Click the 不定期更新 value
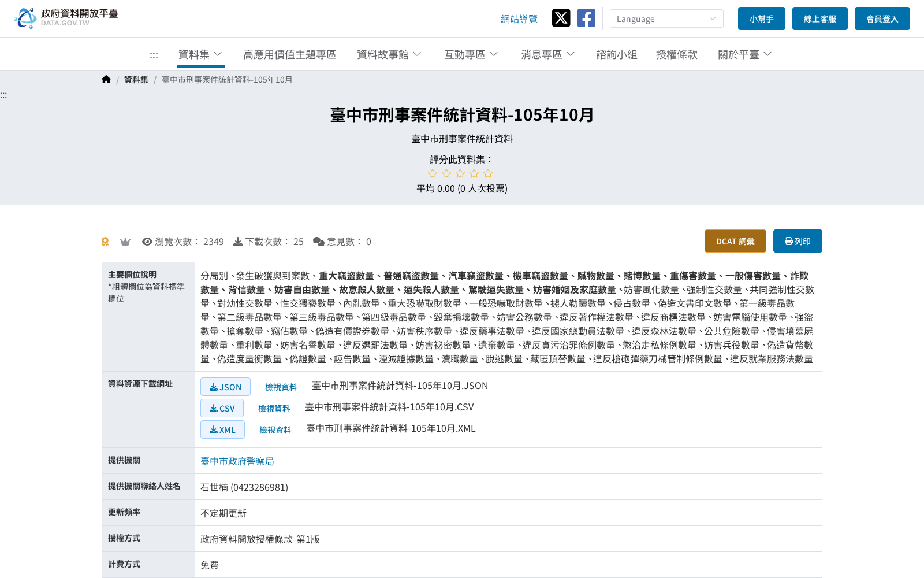 [x=223, y=513]
